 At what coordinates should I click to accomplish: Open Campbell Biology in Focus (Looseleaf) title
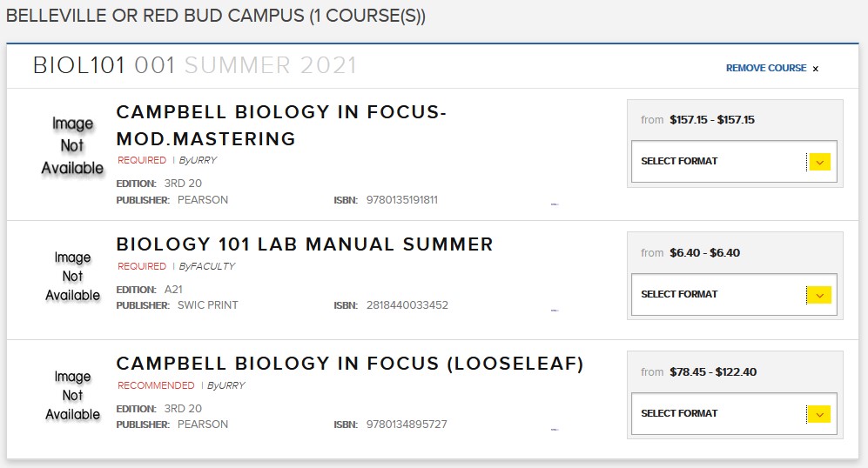tap(350, 364)
